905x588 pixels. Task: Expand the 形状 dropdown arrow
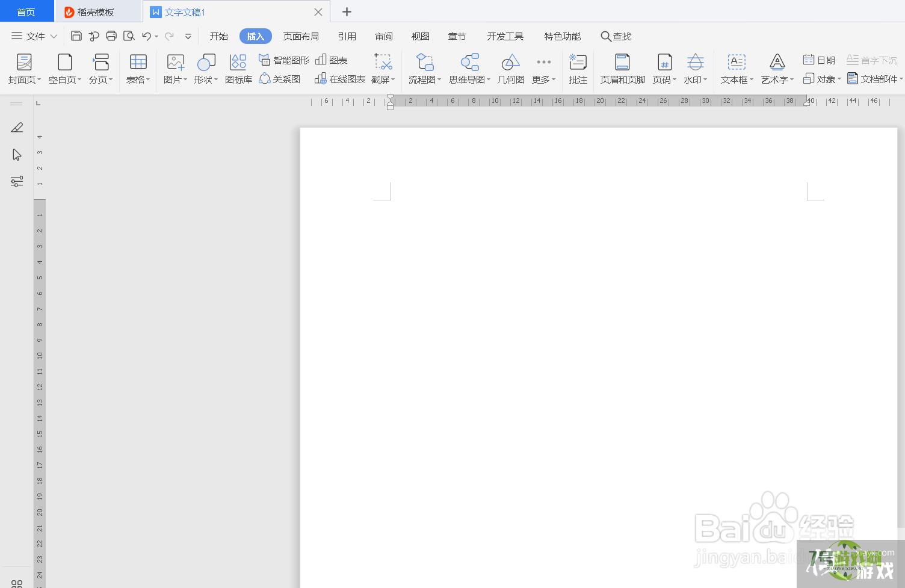(216, 79)
